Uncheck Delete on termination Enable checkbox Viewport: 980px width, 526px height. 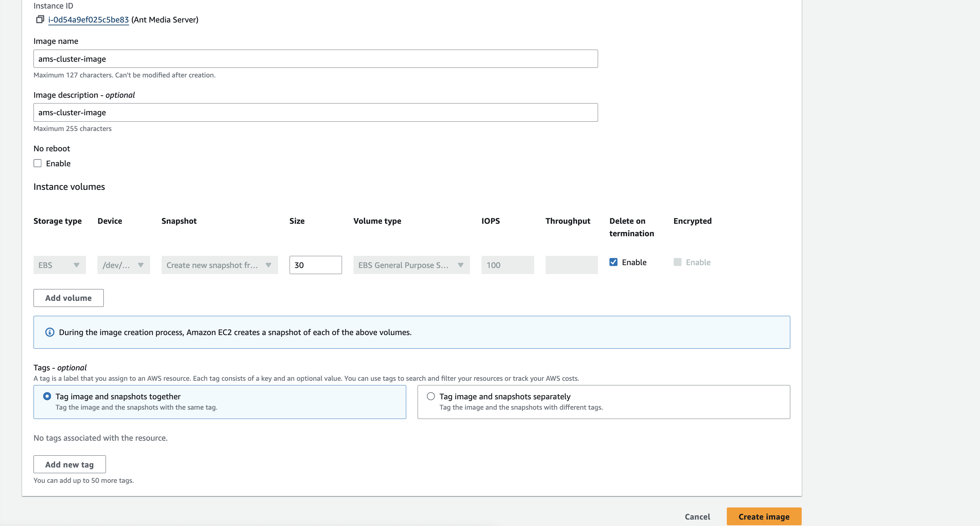coord(613,262)
